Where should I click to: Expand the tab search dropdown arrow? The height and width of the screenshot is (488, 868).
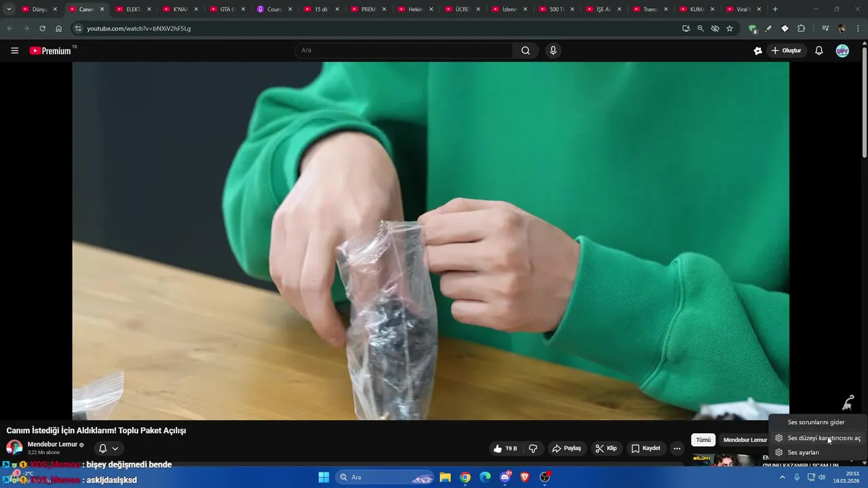(9, 9)
